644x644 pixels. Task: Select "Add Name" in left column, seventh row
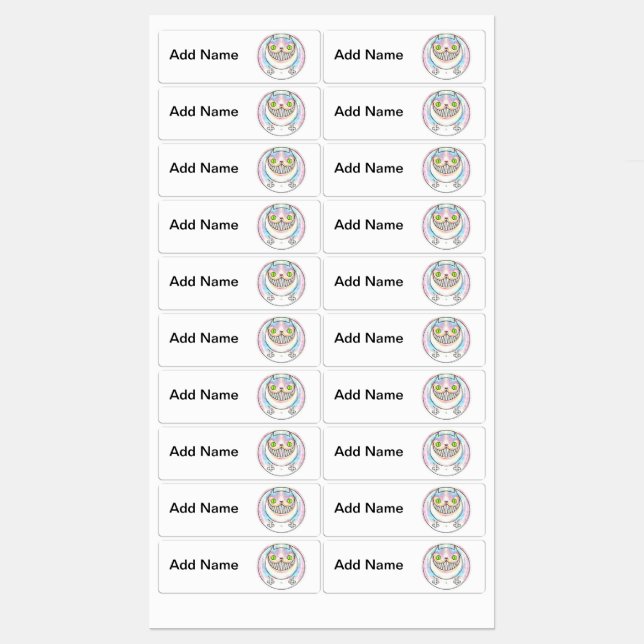click(x=204, y=394)
